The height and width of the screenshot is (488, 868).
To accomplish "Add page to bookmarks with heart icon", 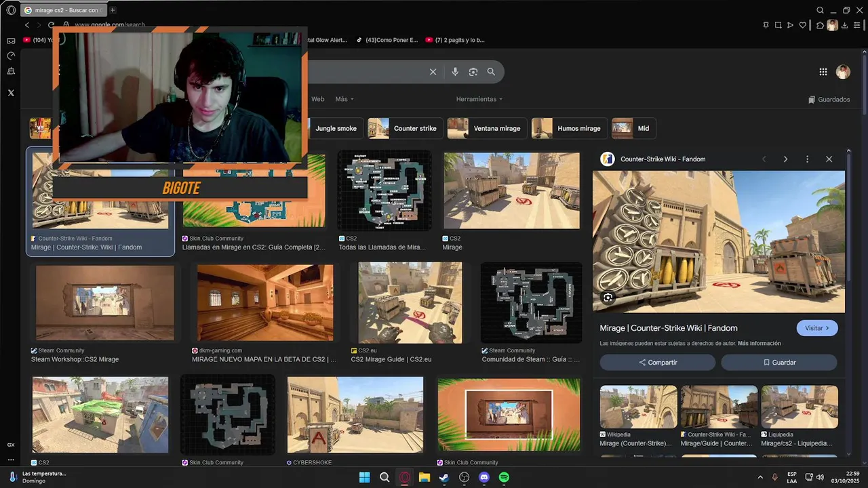I will (803, 25).
